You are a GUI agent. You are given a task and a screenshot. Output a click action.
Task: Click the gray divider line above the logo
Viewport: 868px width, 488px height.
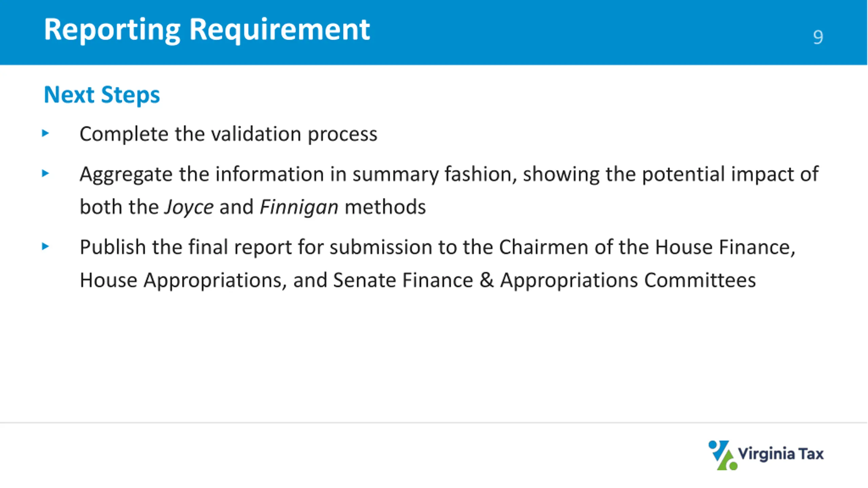[434, 423]
